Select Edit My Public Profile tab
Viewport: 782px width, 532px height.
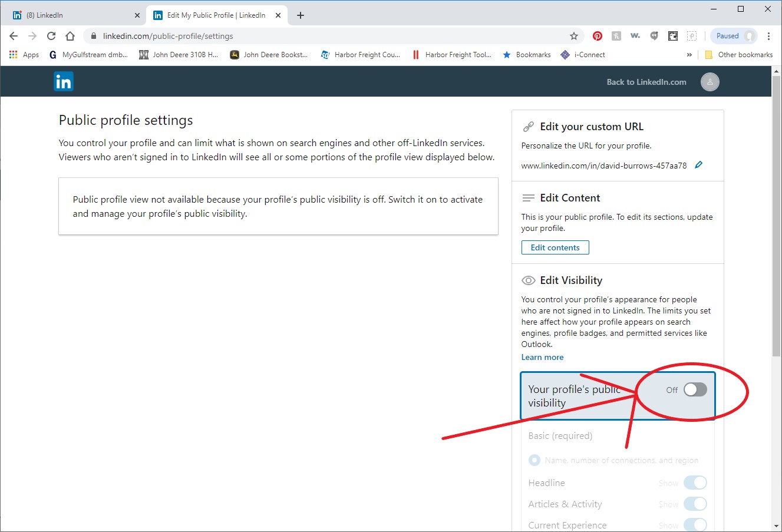click(216, 15)
